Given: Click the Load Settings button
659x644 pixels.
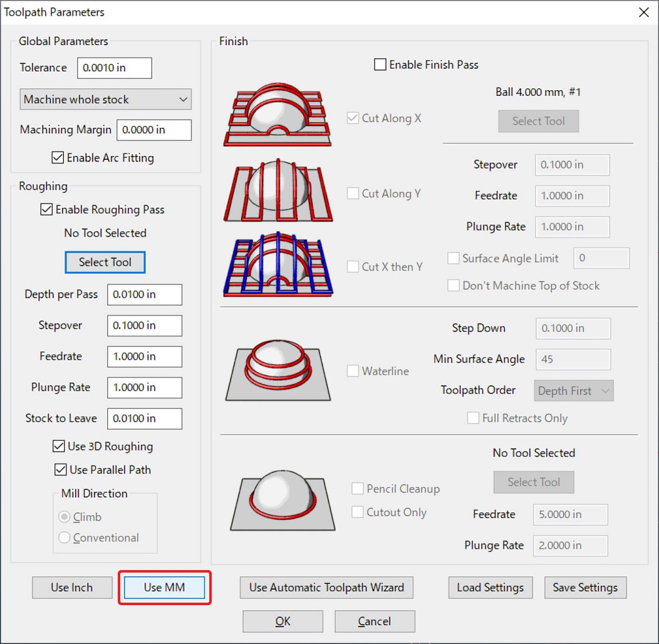Looking at the screenshot, I should [x=490, y=588].
